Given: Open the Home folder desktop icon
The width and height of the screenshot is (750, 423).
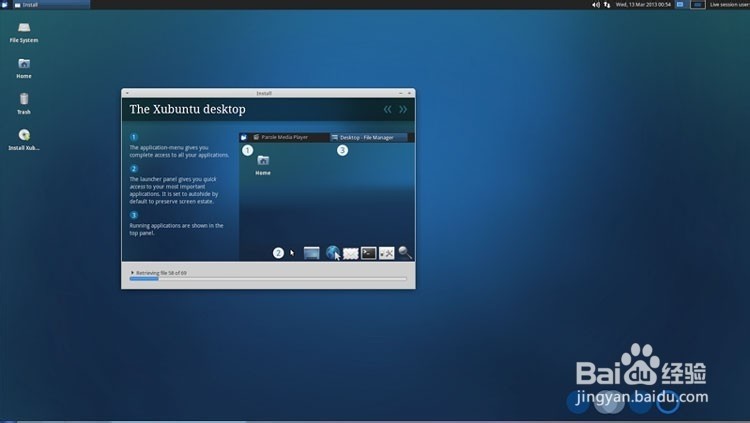Looking at the screenshot, I should [x=24, y=64].
